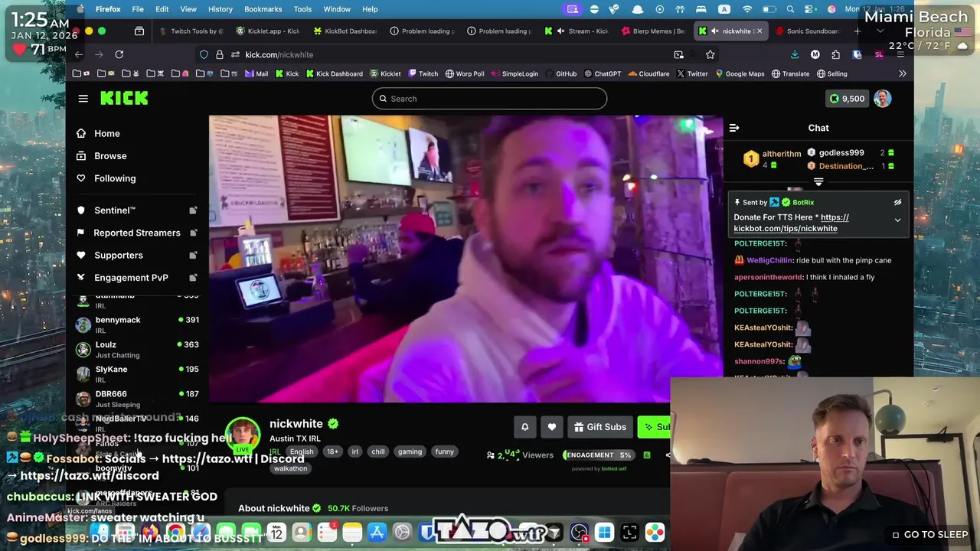Open the Notes app in the Dock
980x551 pixels.
tap(352, 533)
